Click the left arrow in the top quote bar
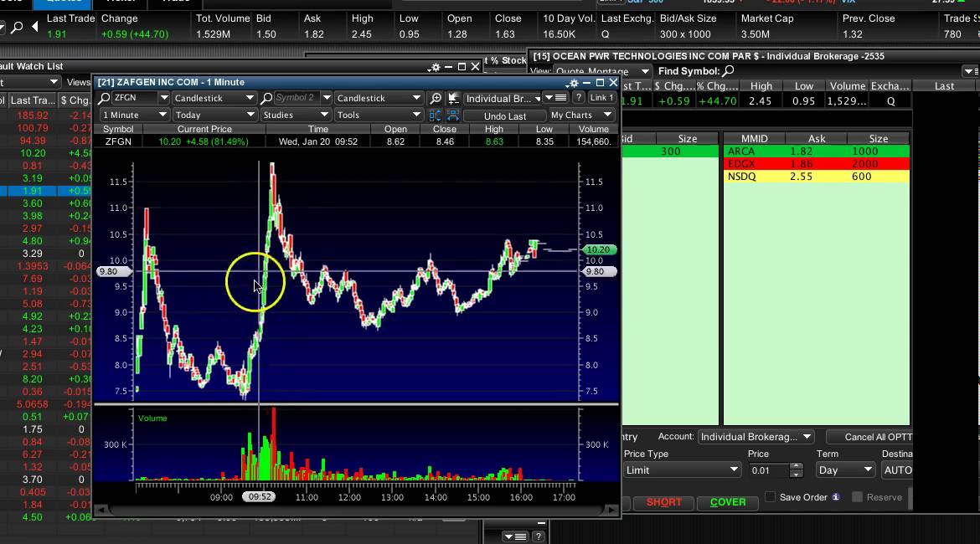This screenshot has height=544, width=980. tap(35, 26)
